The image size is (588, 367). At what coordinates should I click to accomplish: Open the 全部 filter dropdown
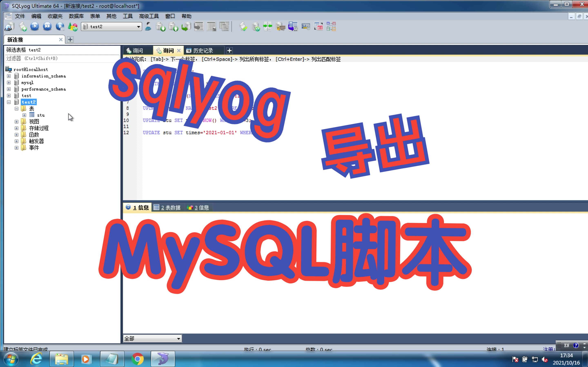pyautogui.click(x=179, y=338)
